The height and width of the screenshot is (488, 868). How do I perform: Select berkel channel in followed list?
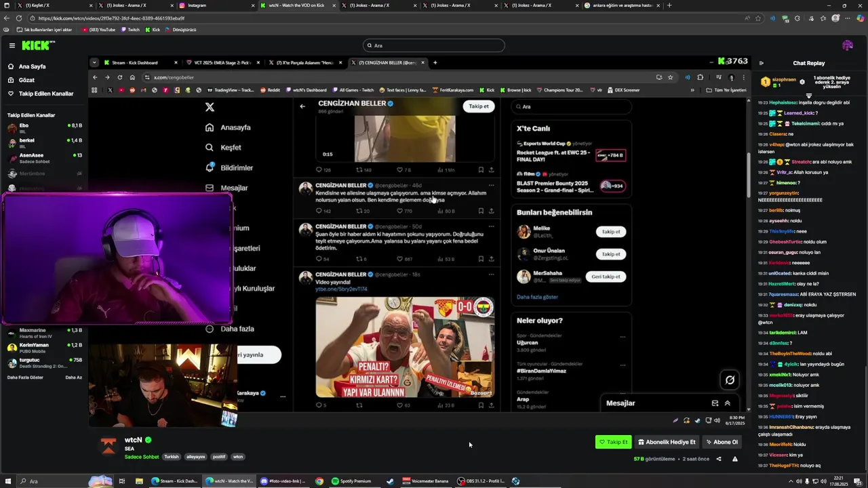(44, 143)
